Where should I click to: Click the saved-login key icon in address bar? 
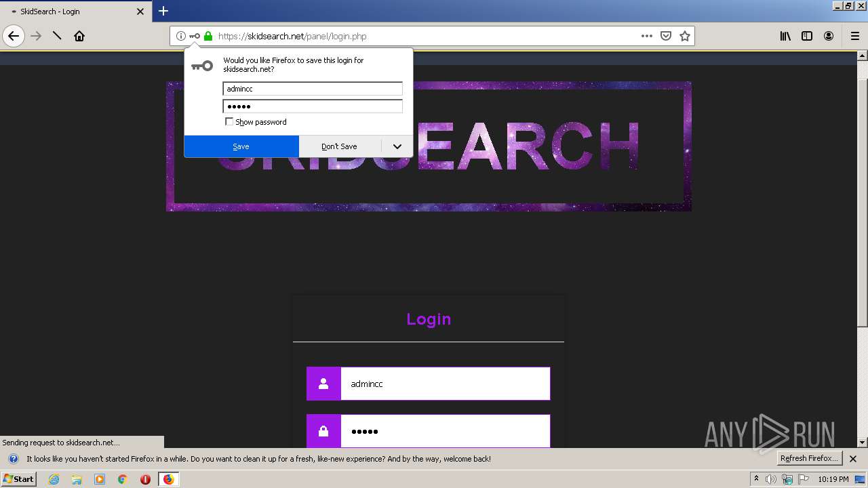195,36
